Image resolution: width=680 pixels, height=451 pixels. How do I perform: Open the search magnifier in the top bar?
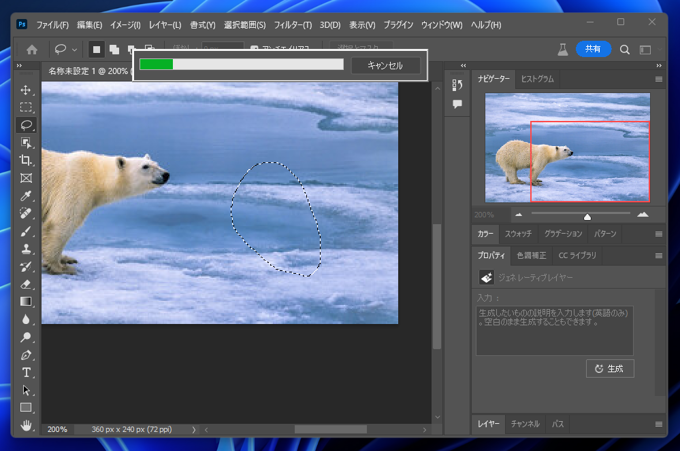tap(624, 50)
